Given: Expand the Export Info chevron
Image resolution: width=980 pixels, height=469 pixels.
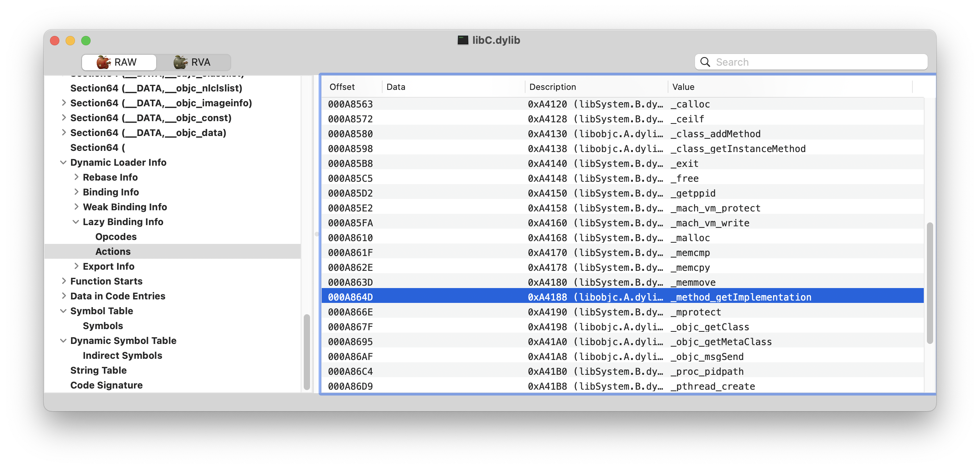Looking at the screenshot, I should (x=76, y=267).
